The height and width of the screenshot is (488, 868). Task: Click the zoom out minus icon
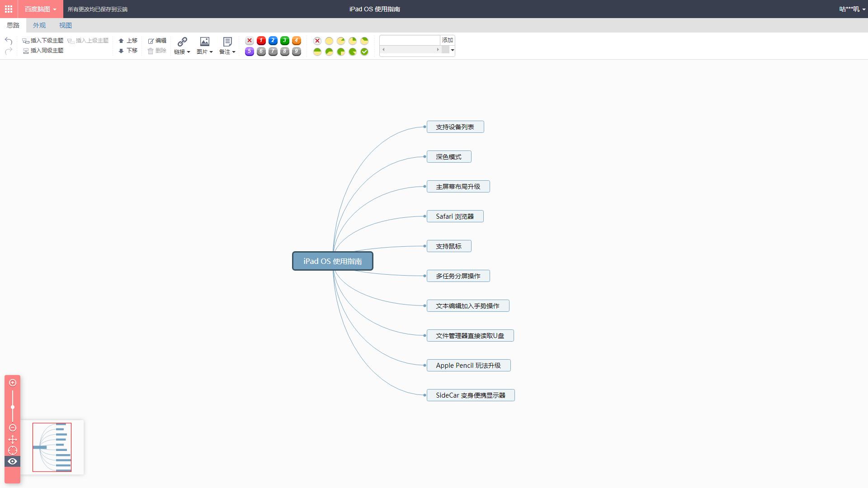(x=13, y=428)
